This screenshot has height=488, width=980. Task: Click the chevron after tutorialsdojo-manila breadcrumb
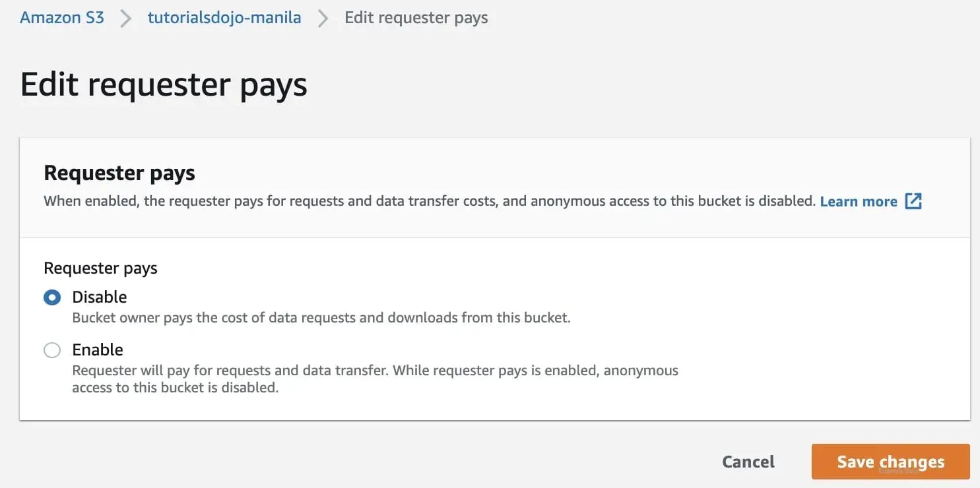(323, 18)
